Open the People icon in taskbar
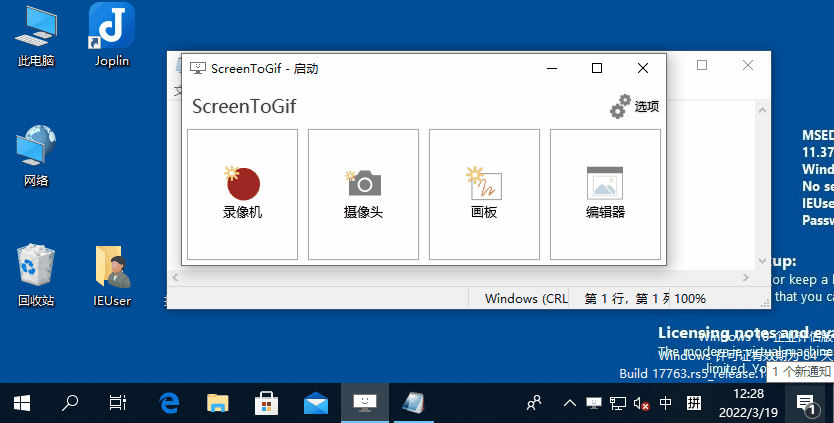 (534, 403)
